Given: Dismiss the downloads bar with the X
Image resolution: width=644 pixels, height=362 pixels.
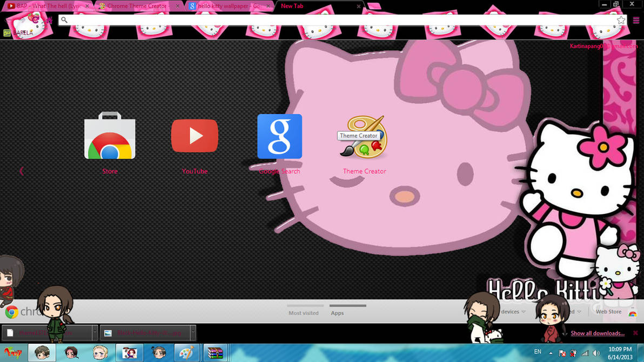Looking at the screenshot, I should click(x=635, y=333).
